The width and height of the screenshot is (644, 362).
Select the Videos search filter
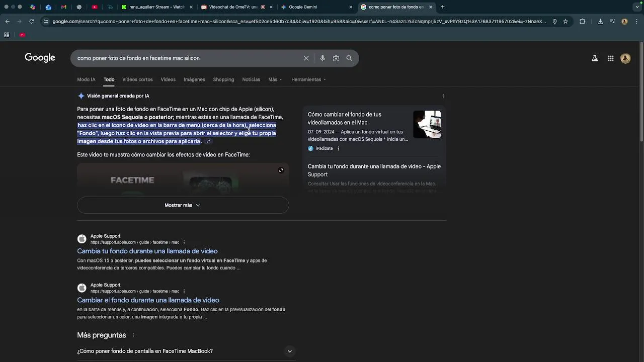(x=168, y=79)
